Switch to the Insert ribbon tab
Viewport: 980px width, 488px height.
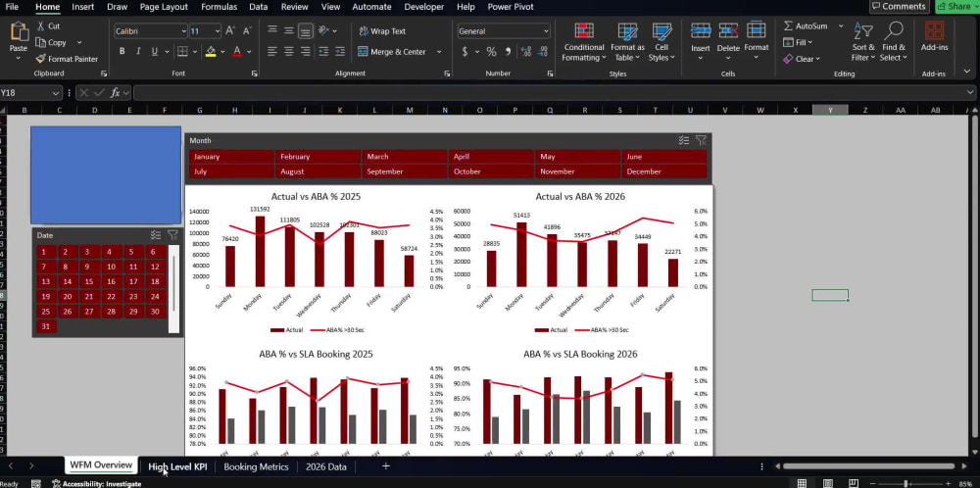pyautogui.click(x=83, y=7)
